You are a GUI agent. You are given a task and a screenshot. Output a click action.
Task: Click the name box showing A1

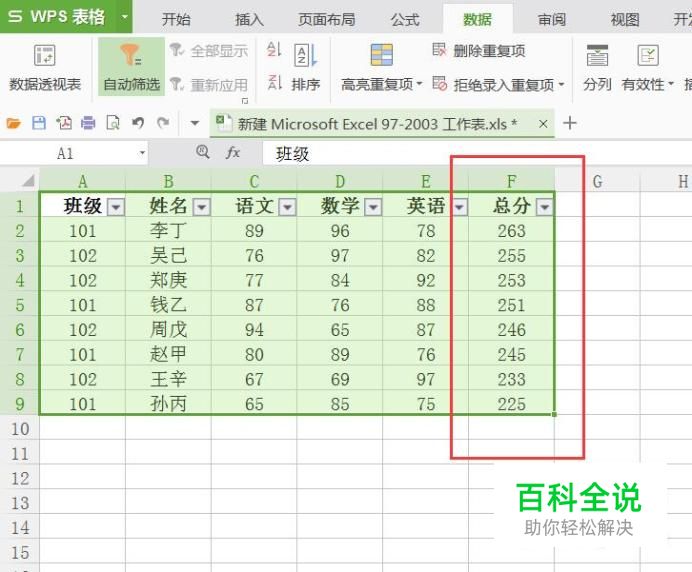(65, 153)
